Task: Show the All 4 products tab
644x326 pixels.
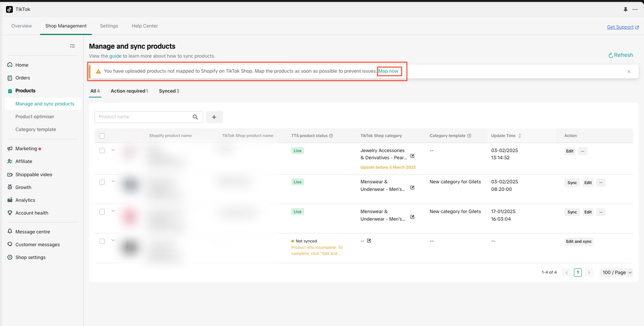Action: 95,91
